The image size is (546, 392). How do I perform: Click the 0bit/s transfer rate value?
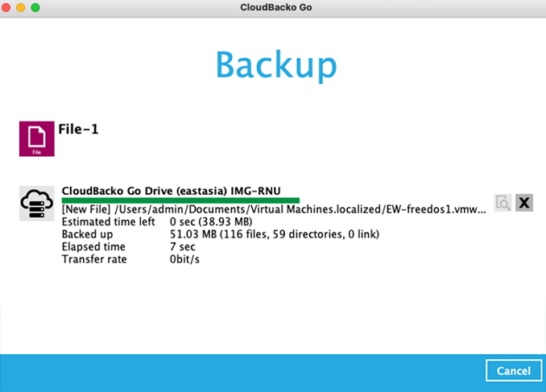pos(184,259)
